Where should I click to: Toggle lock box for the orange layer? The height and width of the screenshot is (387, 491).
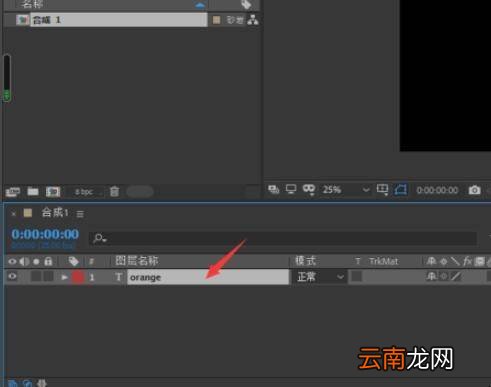[x=49, y=276]
